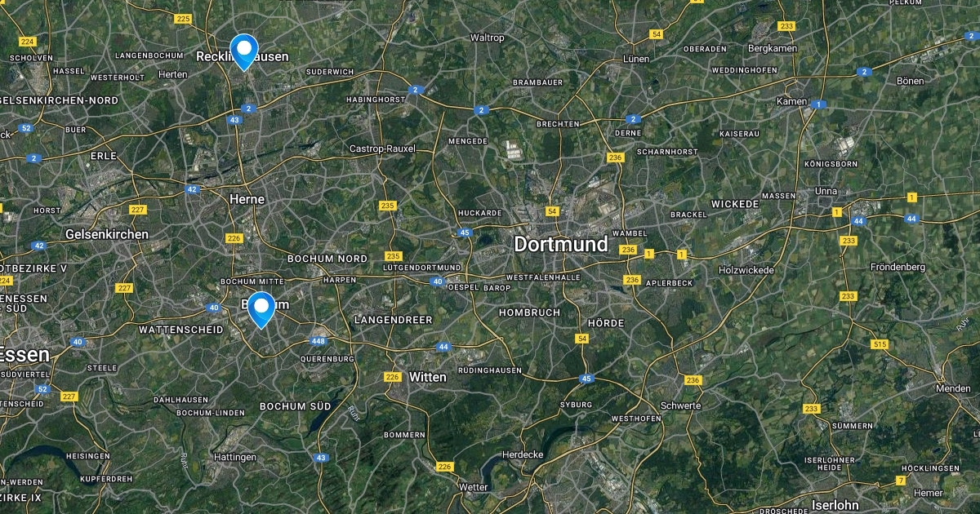The width and height of the screenshot is (980, 514).
Task: Click the Gelsenkirchen label on map
Action: coord(107,234)
